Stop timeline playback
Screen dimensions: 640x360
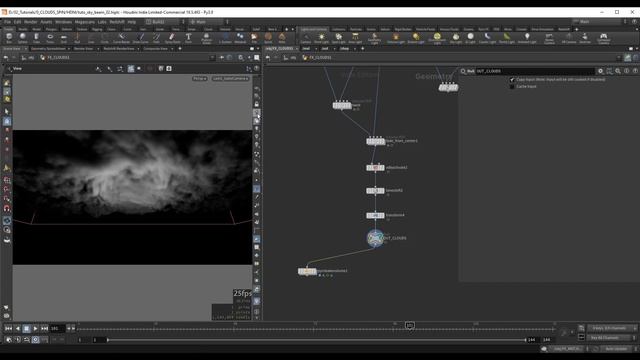pos(27,328)
